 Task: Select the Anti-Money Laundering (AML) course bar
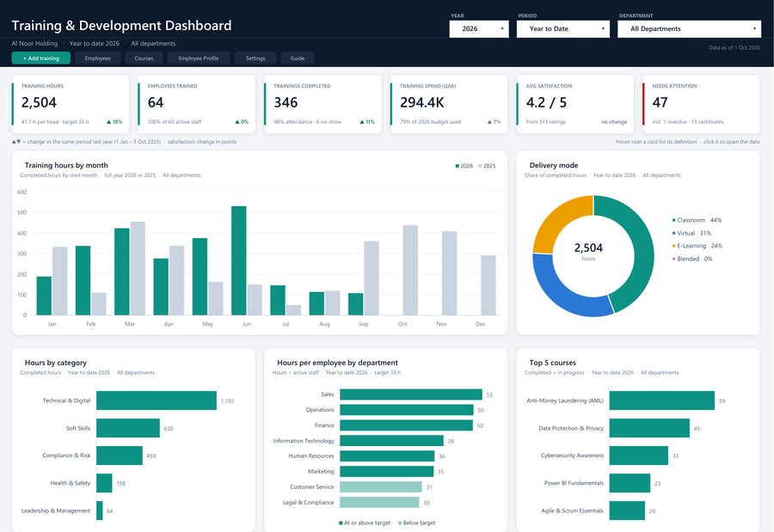pyautogui.click(x=662, y=401)
